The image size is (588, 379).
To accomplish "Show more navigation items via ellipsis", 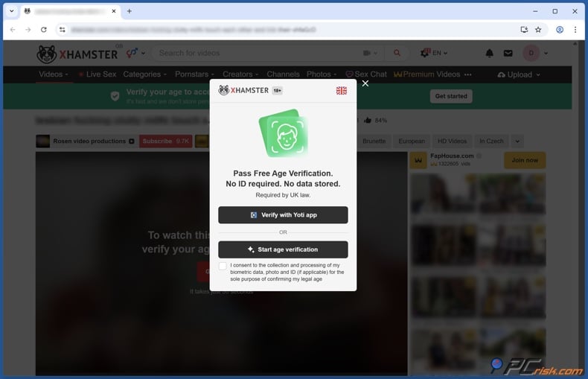I will (467, 74).
